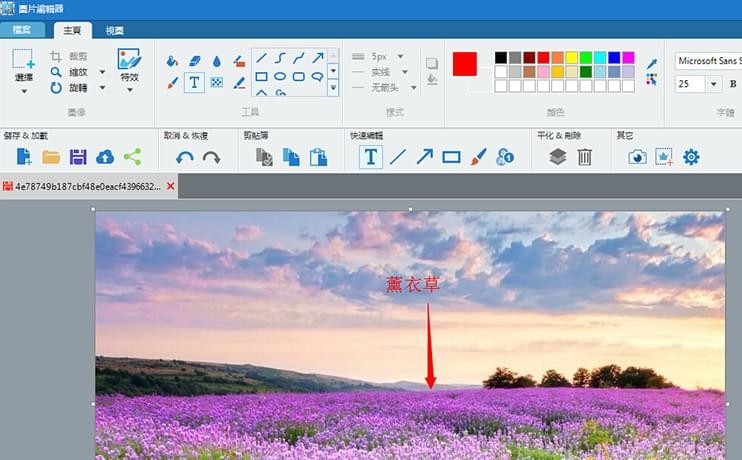Click the trash can delete icon
The width and height of the screenshot is (742, 460).
click(x=585, y=157)
